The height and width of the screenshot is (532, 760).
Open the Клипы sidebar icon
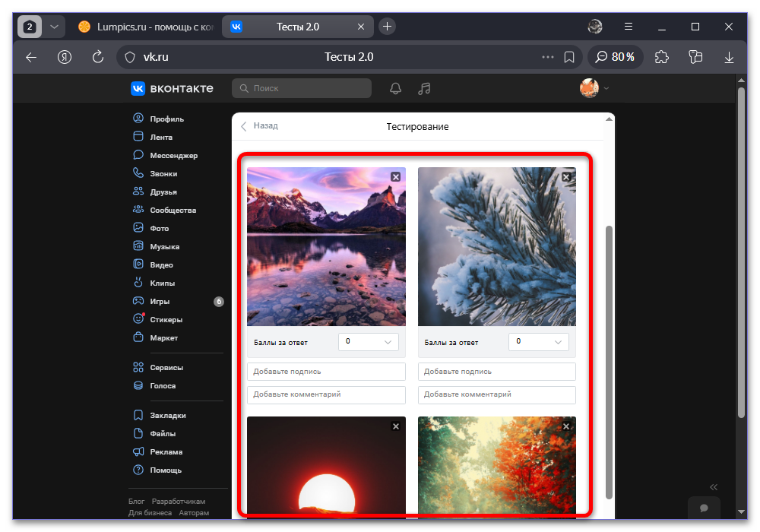(x=138, y=283)
